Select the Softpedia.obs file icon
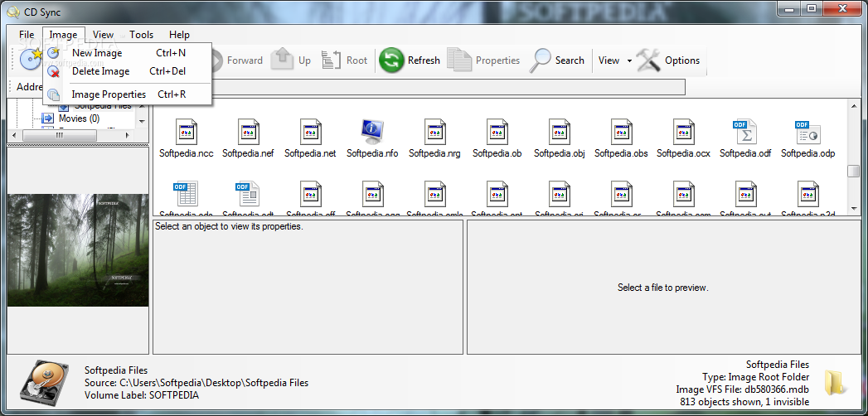 click(621, 132)
